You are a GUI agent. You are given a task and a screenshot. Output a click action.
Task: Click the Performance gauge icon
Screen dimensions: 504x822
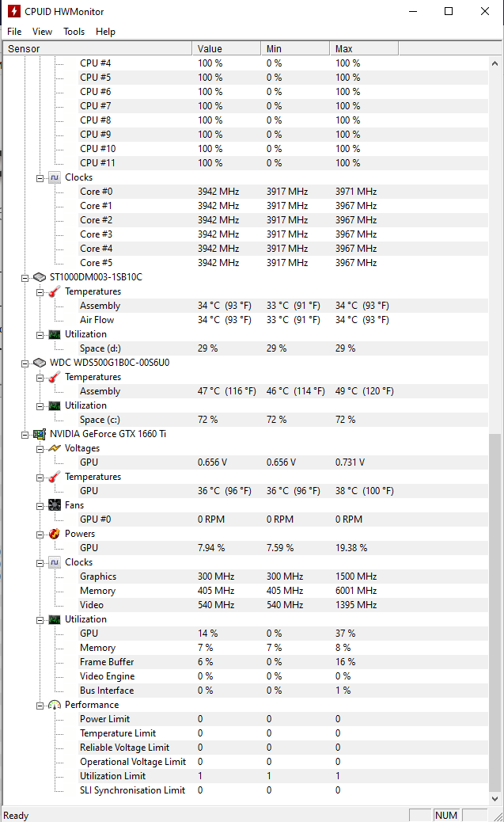[54, 705]
